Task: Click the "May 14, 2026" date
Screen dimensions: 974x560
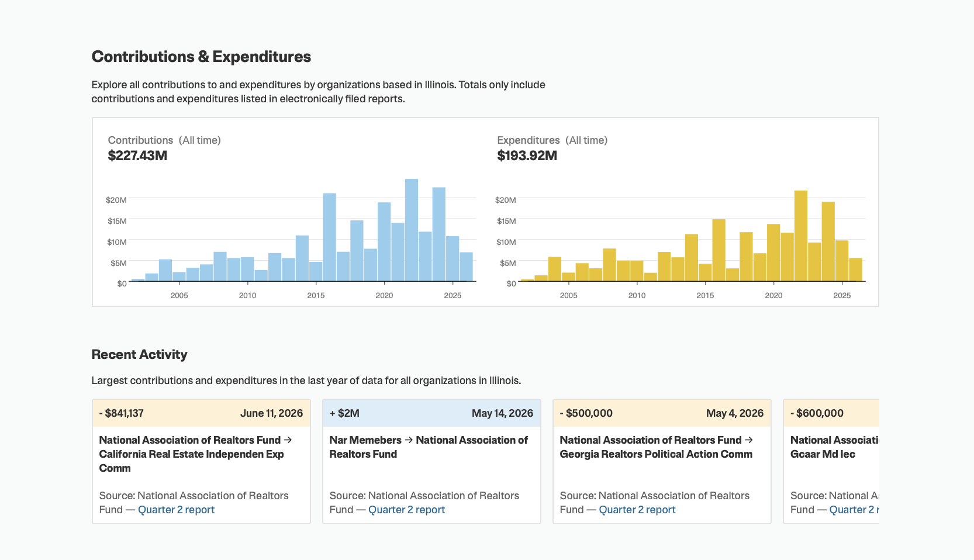Action: [502, 413]
